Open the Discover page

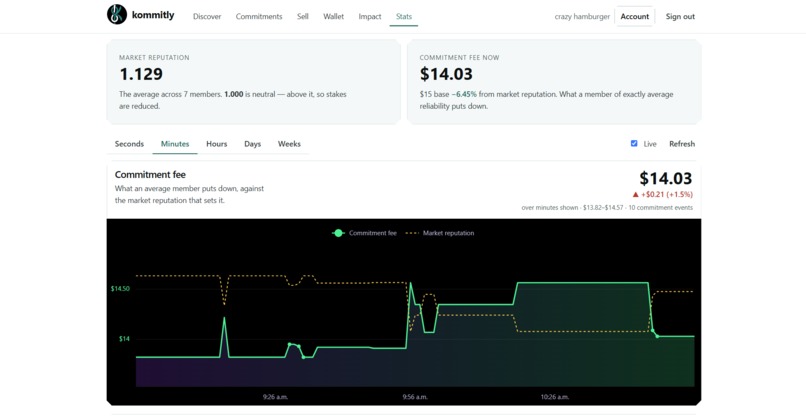point(207,16)
